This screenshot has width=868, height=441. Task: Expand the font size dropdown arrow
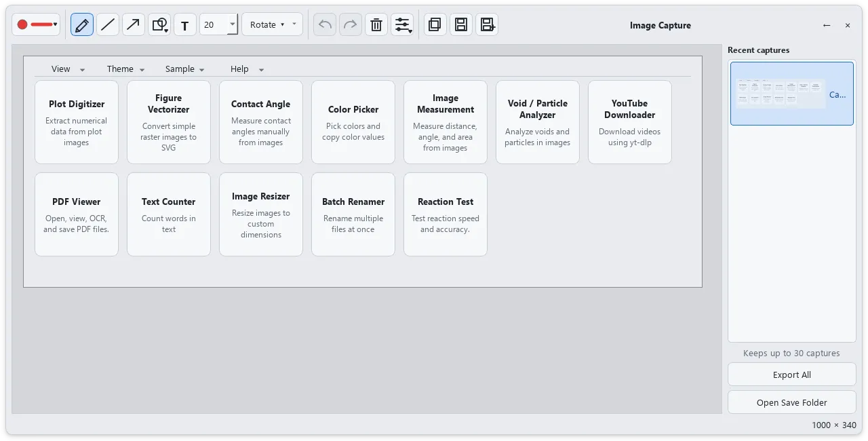pos(233,25)
